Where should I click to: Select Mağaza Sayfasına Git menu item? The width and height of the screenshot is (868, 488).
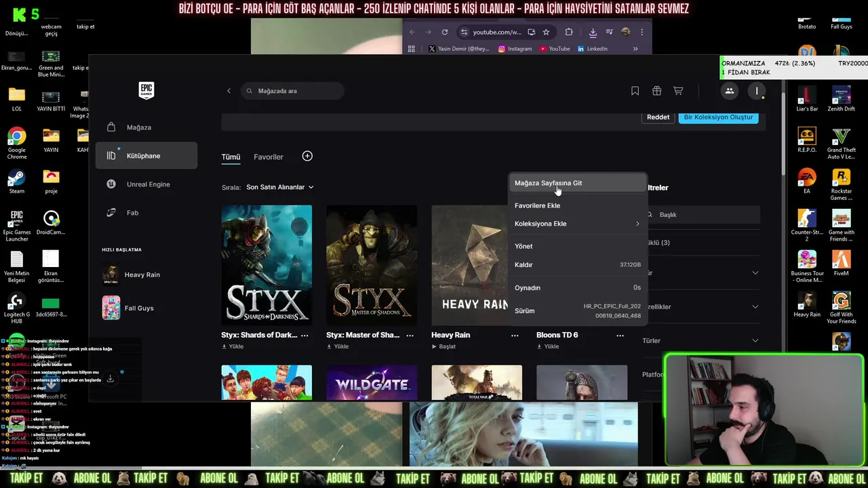pos(578,183)
